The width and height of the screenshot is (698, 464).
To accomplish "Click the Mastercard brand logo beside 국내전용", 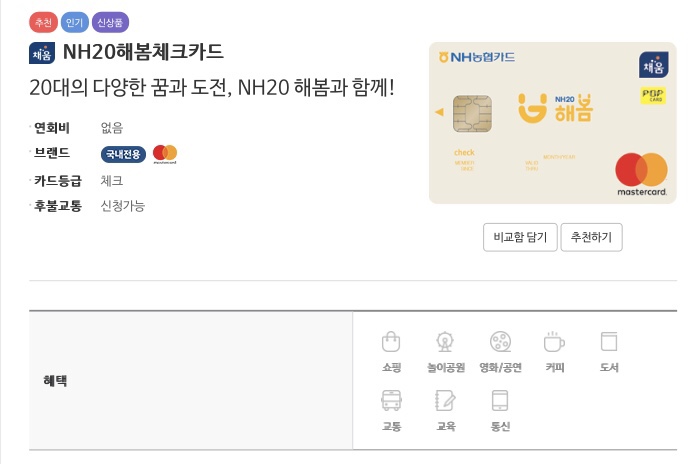I will click(165, 154).
